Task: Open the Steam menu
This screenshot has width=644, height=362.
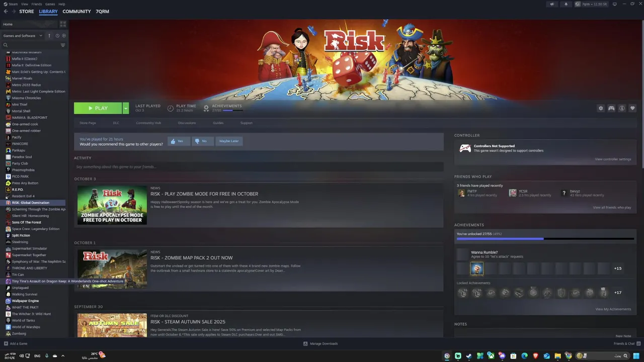Action: pos(13,4)
